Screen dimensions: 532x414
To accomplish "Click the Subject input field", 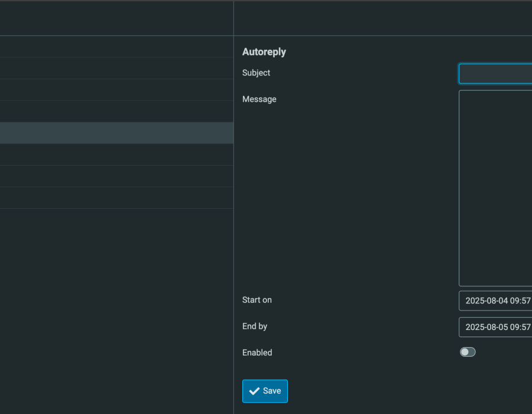I will tap(495, 73).
